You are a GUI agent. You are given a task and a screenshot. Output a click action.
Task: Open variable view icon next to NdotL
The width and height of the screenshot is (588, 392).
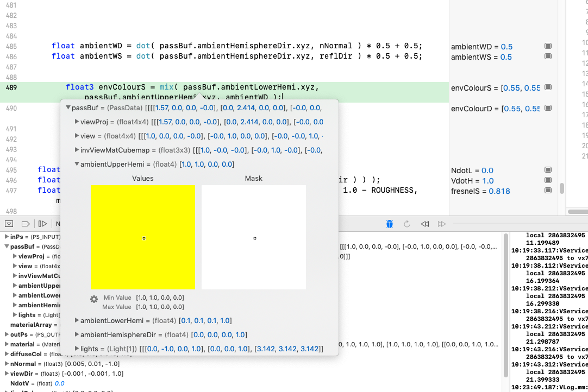(548, 170)
